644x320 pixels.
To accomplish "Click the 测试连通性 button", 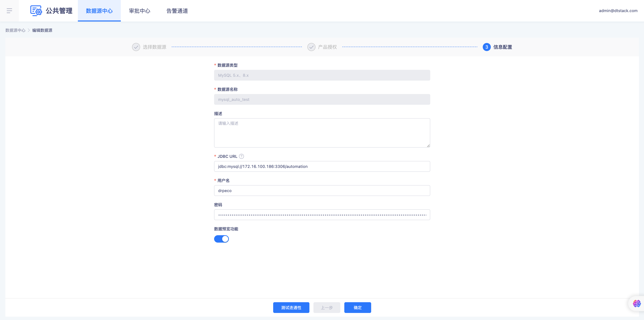I will tap(291, 307).
